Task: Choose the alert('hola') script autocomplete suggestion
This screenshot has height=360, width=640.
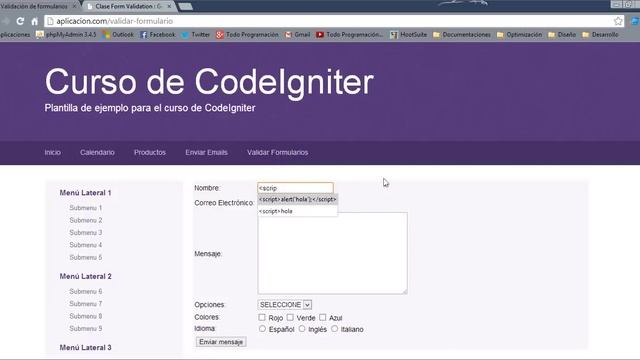Action: pos(298,199)
